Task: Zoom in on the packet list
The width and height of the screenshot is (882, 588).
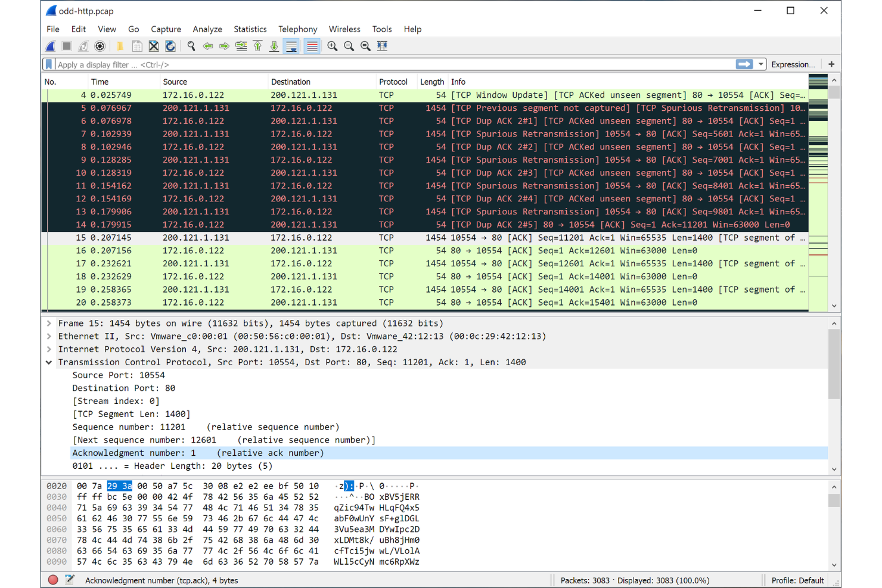Action: coord(332,46)
